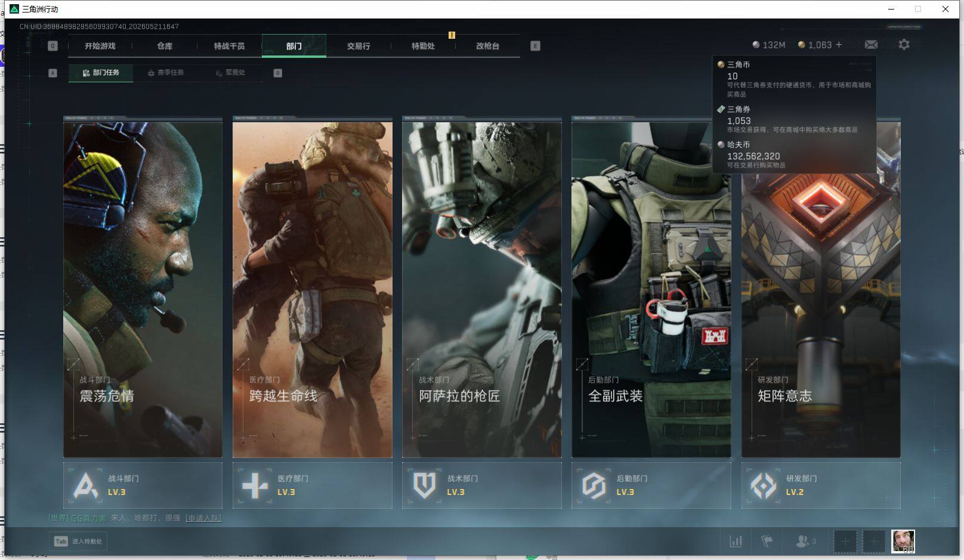Click the 战术部门 shield emblem icon
964x560 pixels.
click(424, 485)
